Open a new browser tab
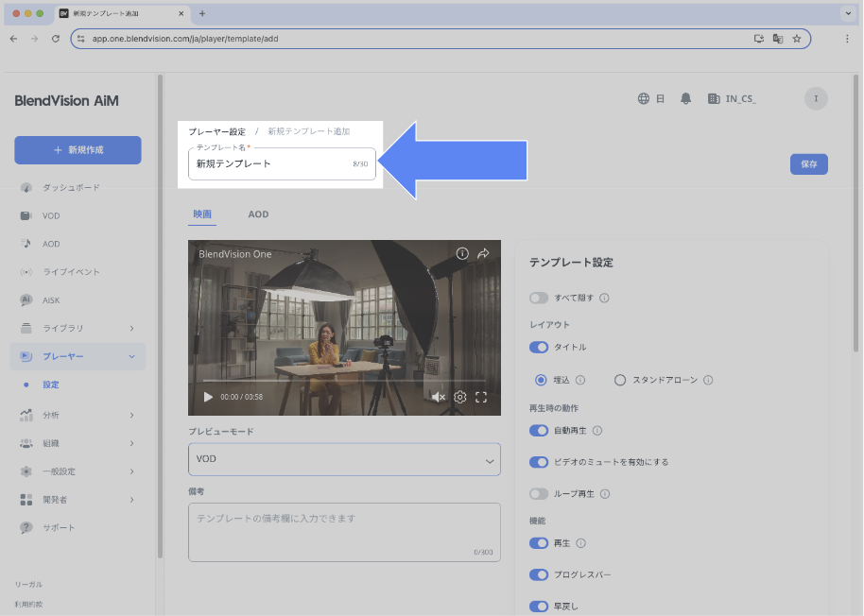This screenshot has height=616, width=864. coord(202,13)
